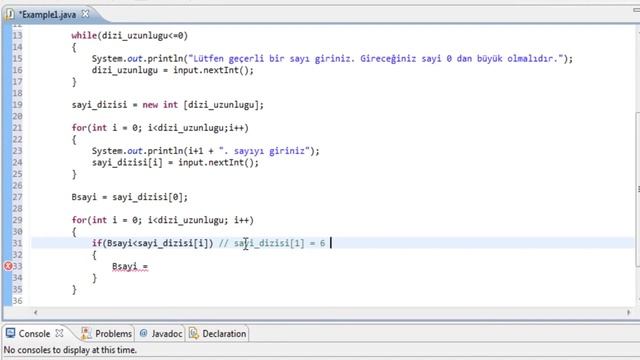Click the closing brace on line 35
Screen dimensions: 640x360
pos(74,289)
